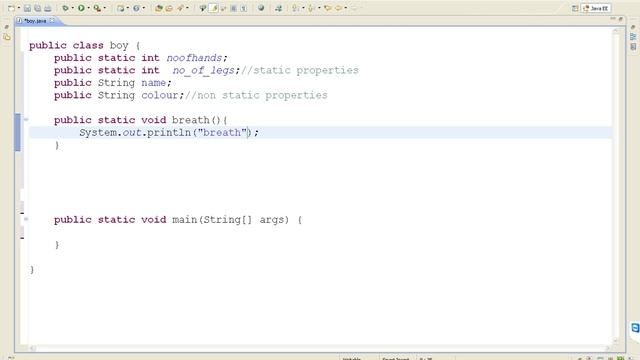Click the horizontal scrollbar of editor

[x=320, y=348]
